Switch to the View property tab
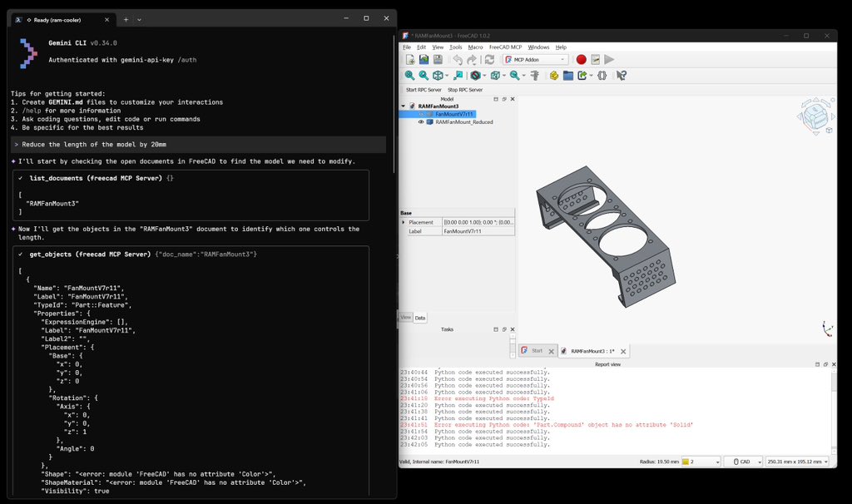Viewport: 852px width, 504px height. click(x=406, y=317)
